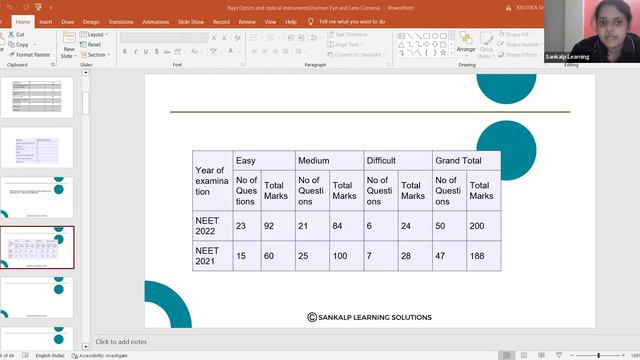Switch to Normal view icon
This screenshot has width=640, height=360.
coord(507,356)
